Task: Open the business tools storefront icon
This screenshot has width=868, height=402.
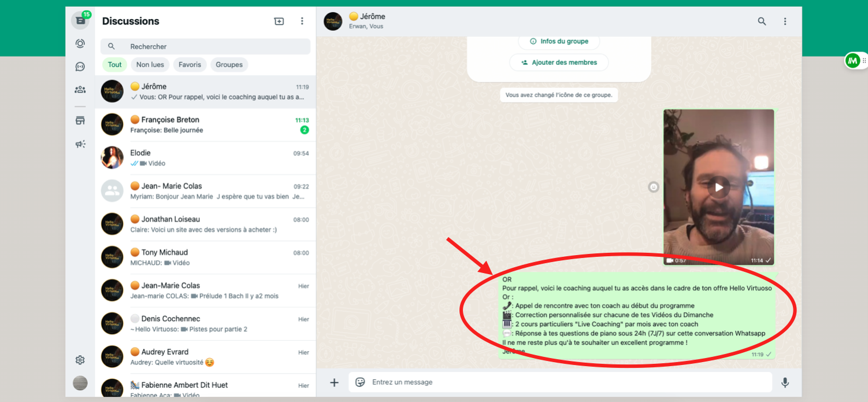Action: click(x=80, y=120)
